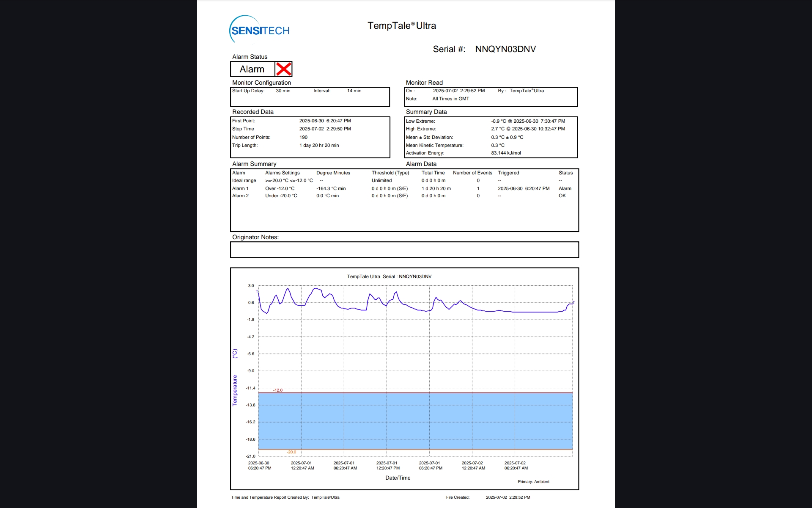Click the 'Primary: Ambient' chart legend
Viewport: 812px width, 508px height.
click(x=533, y=482)
